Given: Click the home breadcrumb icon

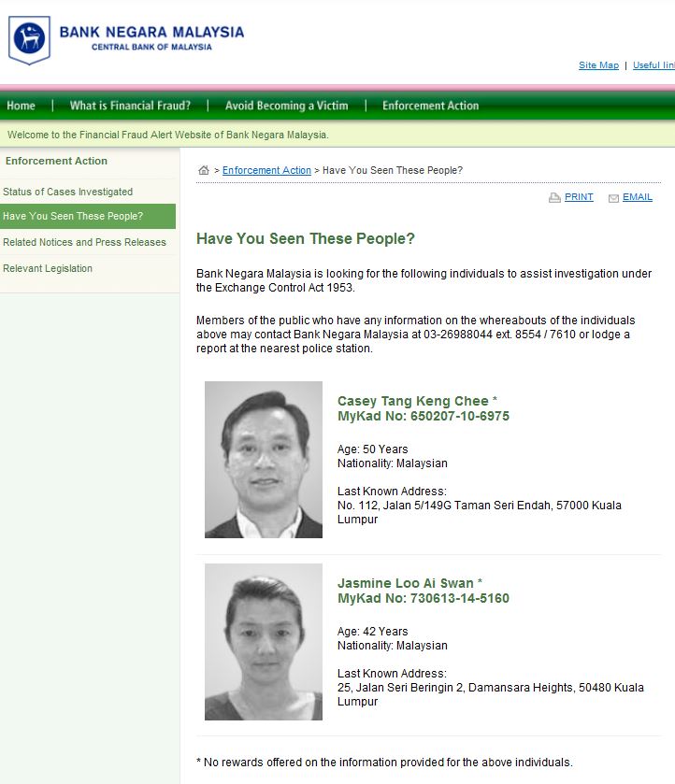Looking at the screenshot, I should [204, 170].
